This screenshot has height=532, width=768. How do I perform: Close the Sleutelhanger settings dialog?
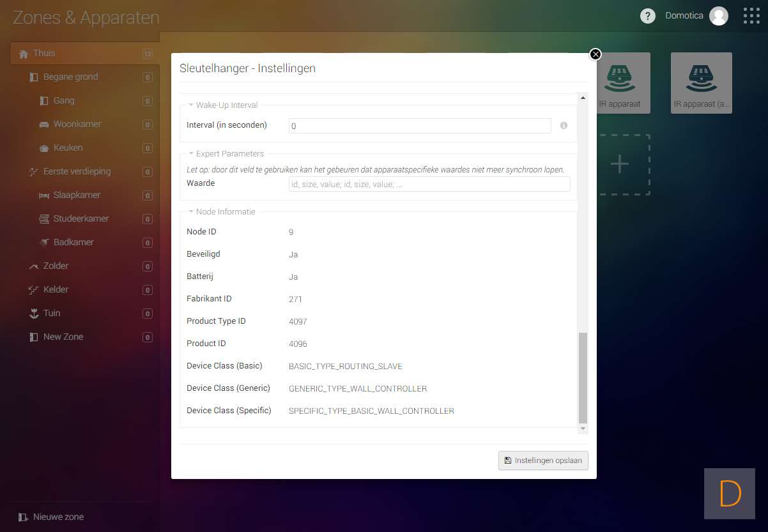(x=595, y=54)
